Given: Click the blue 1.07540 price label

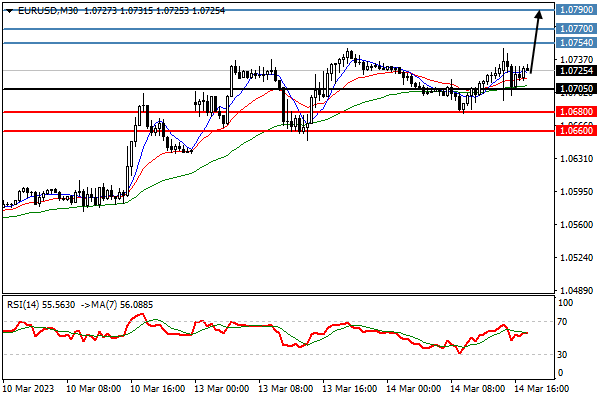Looking at the screenshot, I should click(577, 42).
